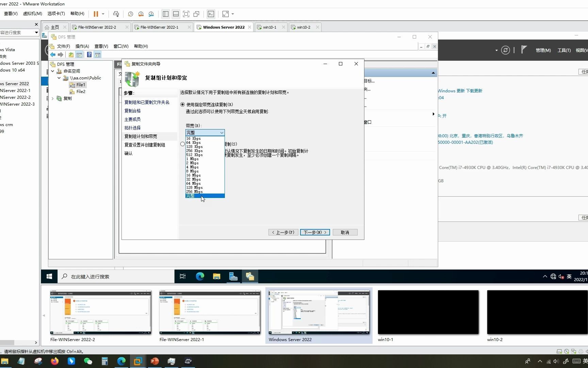Screen dimensions: 588x368
Task: Expand the 复制 tree node
Action: (53, 98)
